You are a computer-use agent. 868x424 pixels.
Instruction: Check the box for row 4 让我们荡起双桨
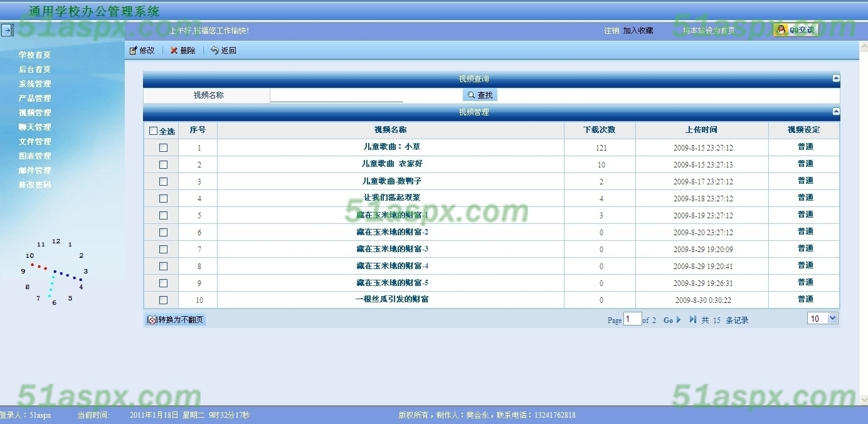(163, 199)
